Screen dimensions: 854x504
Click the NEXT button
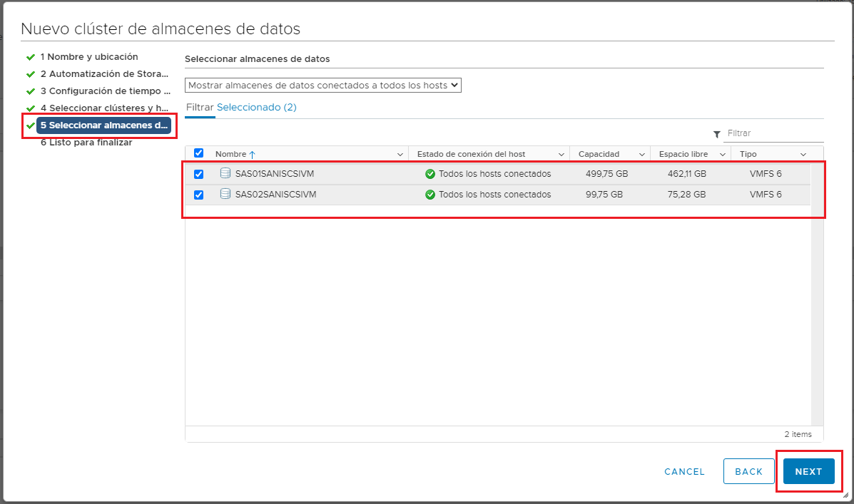(809, 471)
